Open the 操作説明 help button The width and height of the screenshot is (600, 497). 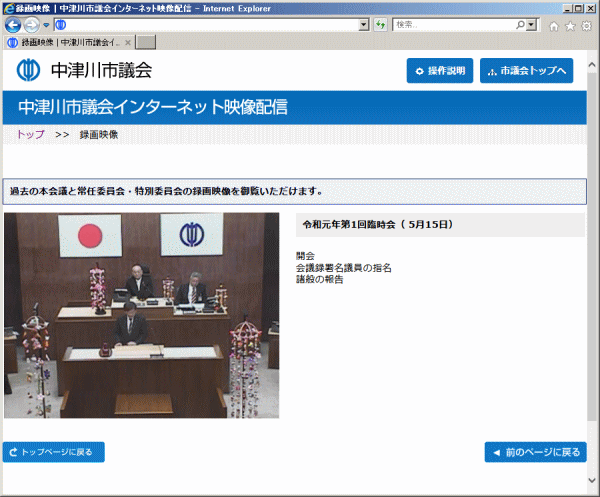[x=440, y=70]
